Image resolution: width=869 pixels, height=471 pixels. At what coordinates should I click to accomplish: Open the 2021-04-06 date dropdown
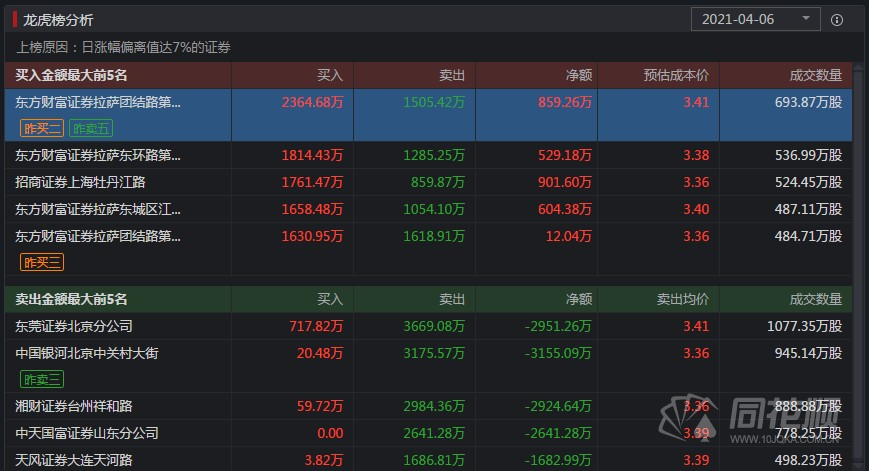[x=755, y=19]
